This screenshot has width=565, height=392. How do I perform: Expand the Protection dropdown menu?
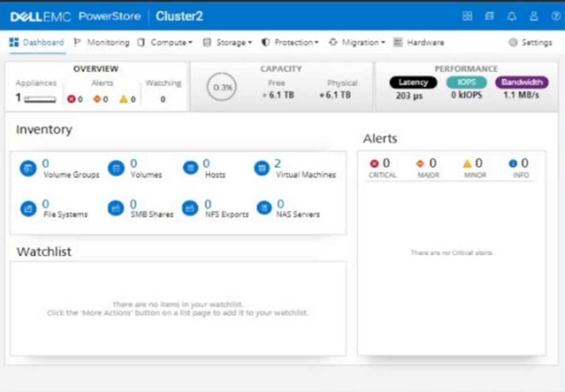point(290,42)
